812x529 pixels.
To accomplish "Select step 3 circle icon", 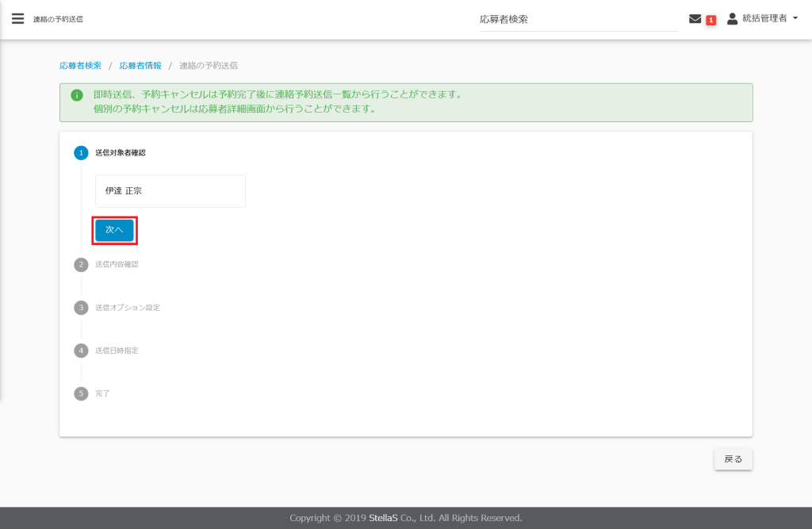I will (x=81, y=307).
